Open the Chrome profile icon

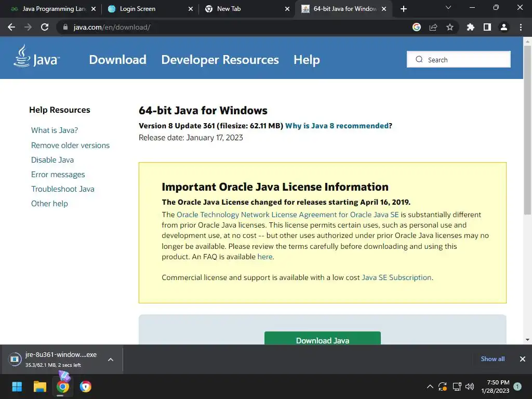pos(504,27)
